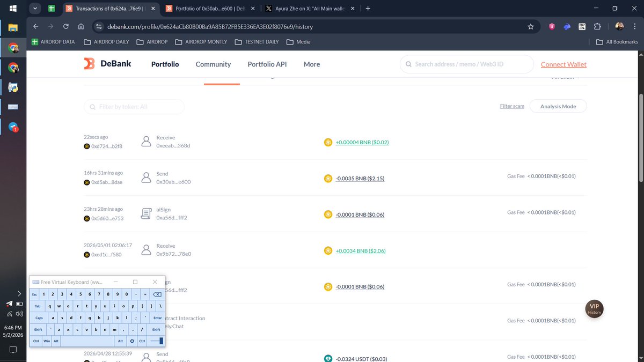Image resolution: width=644 pixels, height=362 pixels.
Task: Open transaction hash 0xd5ab...8dae
Action: [107, 182]
